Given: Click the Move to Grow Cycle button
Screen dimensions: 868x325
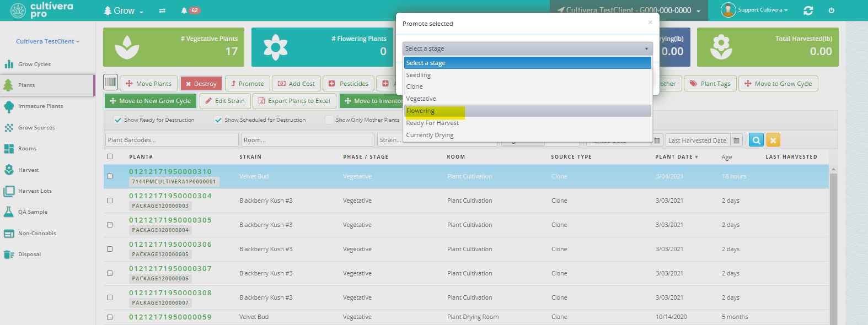Looking at the screenshot, I should coord(778,84).
